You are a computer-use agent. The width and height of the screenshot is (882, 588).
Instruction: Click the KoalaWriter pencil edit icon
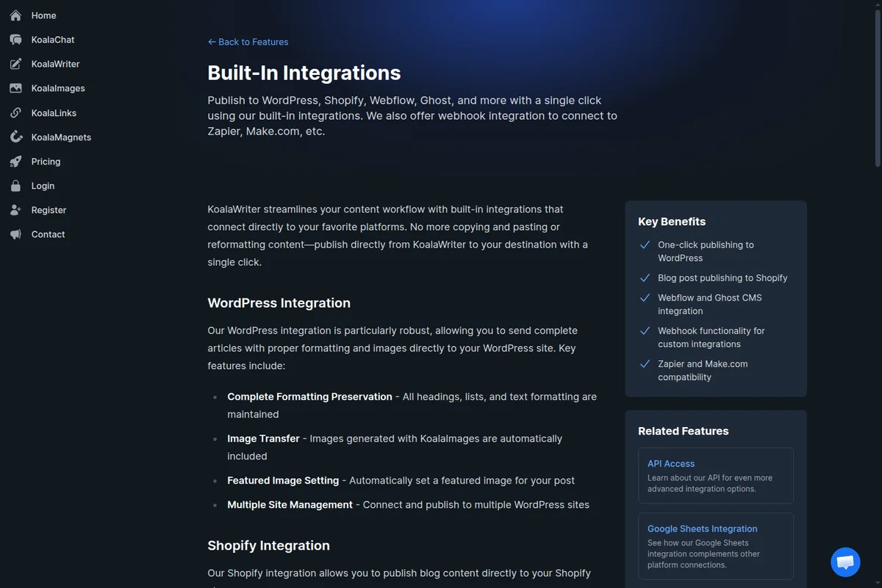coord(15,64)
